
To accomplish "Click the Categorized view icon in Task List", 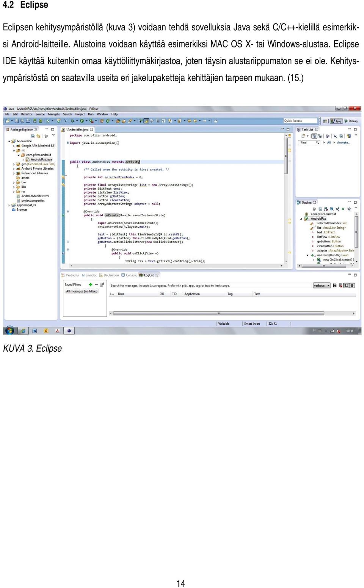I will (x=314, y=136).
